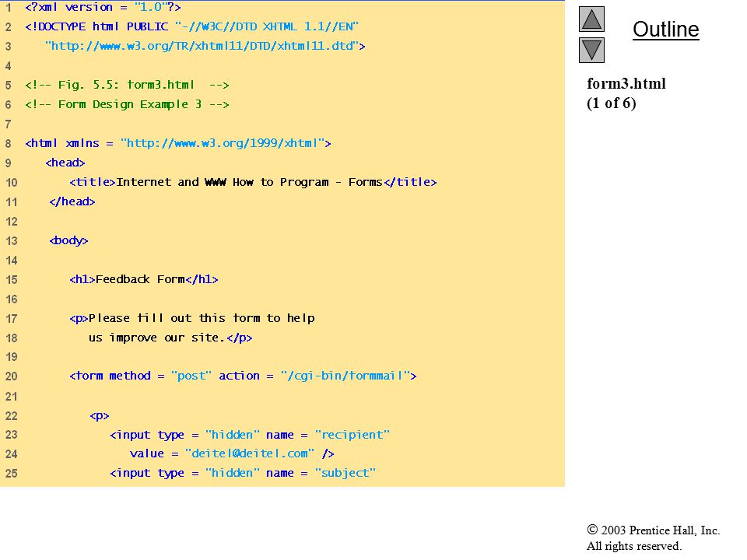Click the down arrow navigation icon

[591, 50]
